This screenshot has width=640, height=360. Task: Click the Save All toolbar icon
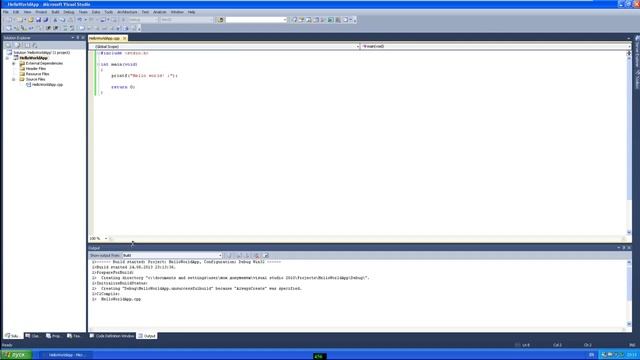46,20
